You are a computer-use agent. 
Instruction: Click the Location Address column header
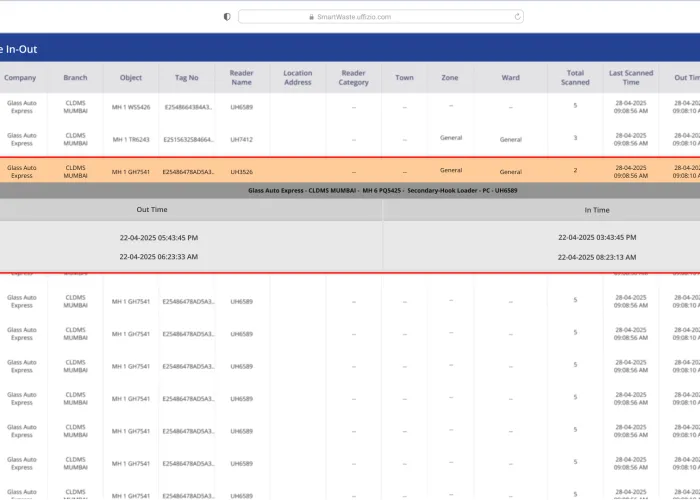click(x=297, y=78)
